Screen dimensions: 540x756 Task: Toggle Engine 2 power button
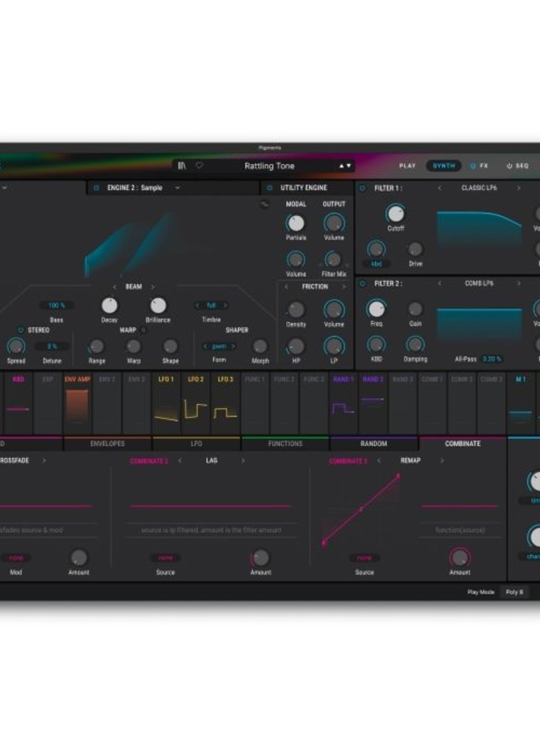click(96, 188)
